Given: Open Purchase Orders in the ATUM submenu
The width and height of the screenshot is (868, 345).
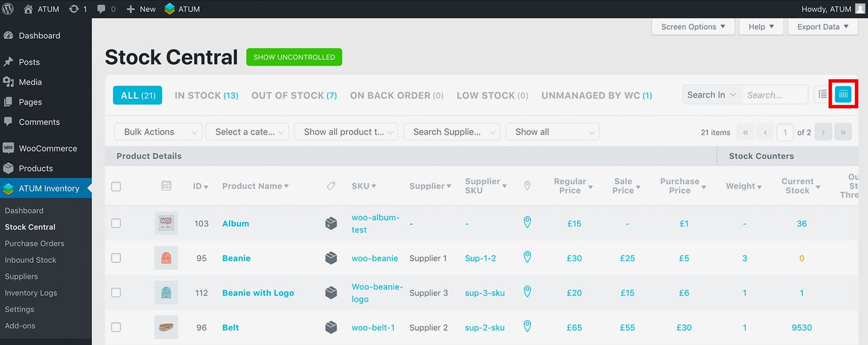Looking at the screenshot, I should [x=34, y=243].
